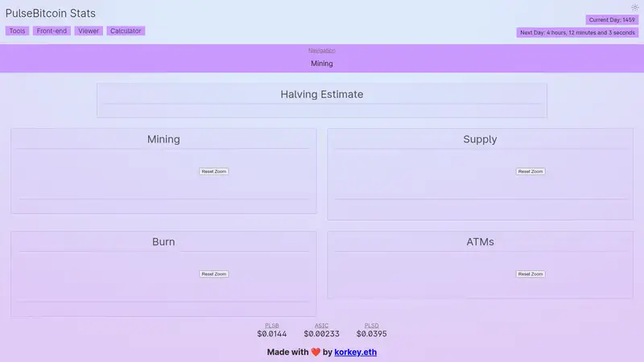Click the Next Day countdown badge
This screenshot has width=644, height=362.
pyautogui.click(x=577, y=32)
